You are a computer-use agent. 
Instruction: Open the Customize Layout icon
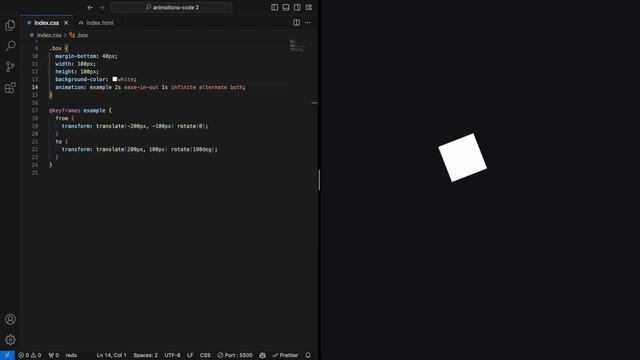(309, 7)
